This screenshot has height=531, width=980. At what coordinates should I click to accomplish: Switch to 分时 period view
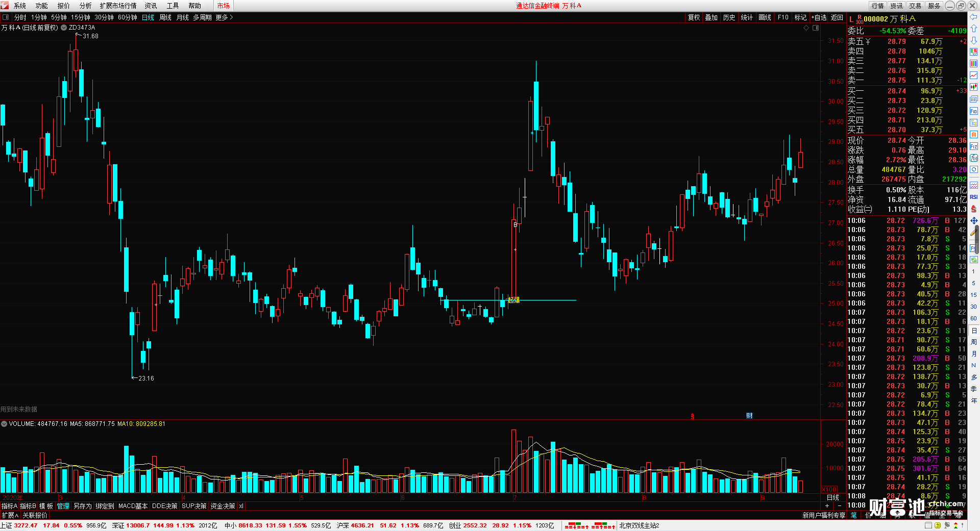coord(20,17)
